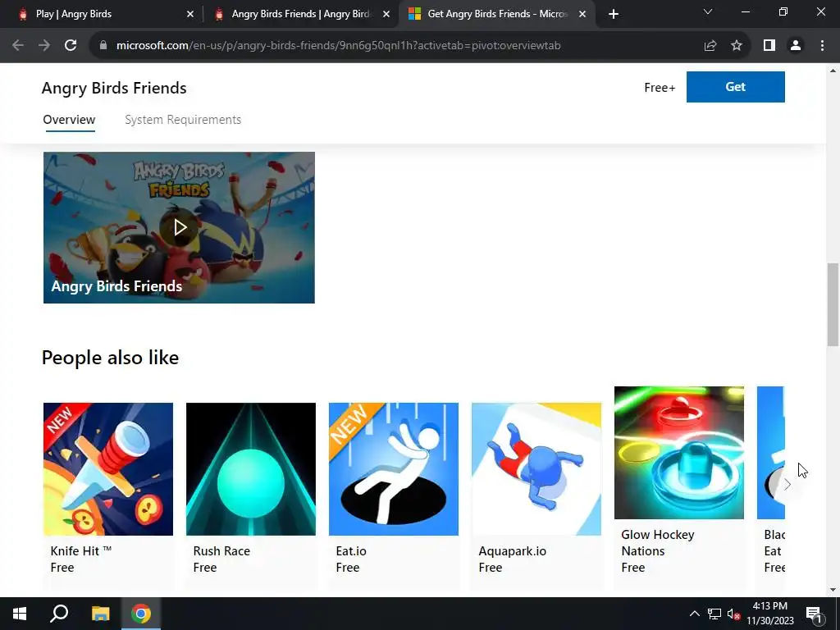Open a new browser tab
The image size is (840, 630).
click(x=614, y=14)
